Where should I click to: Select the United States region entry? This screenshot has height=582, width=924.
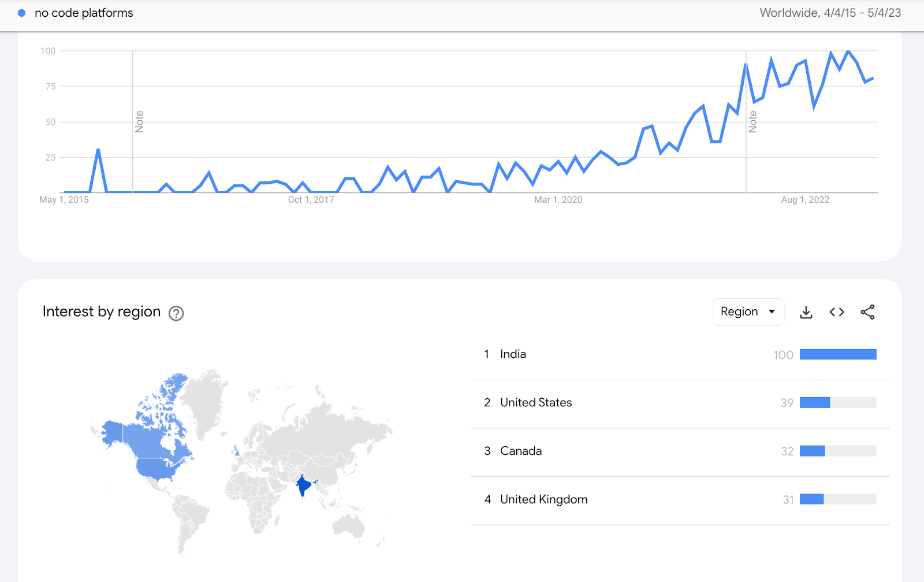pos(680,403)
